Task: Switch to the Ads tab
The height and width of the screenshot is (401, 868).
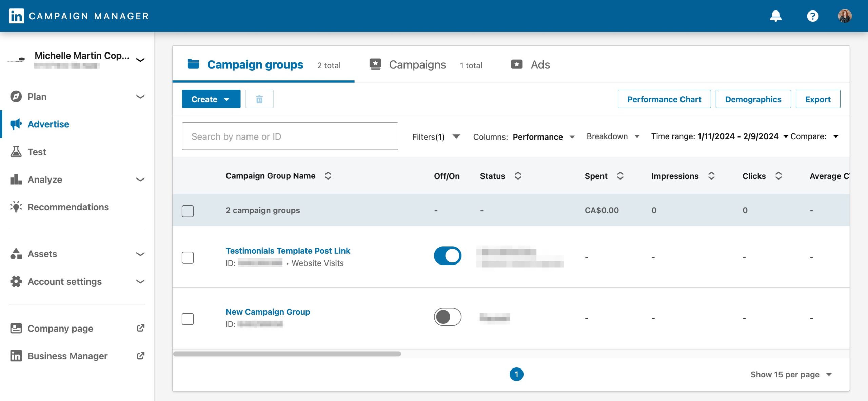Action: 530,64
